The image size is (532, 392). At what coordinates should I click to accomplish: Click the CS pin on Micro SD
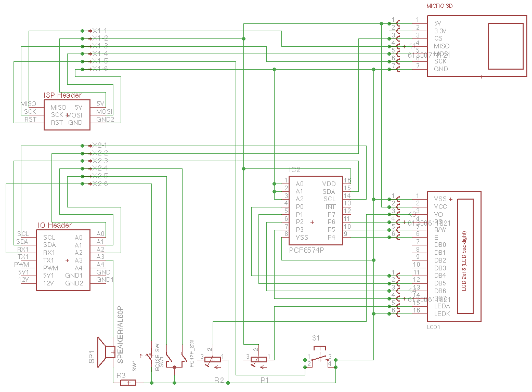[438, 38]
